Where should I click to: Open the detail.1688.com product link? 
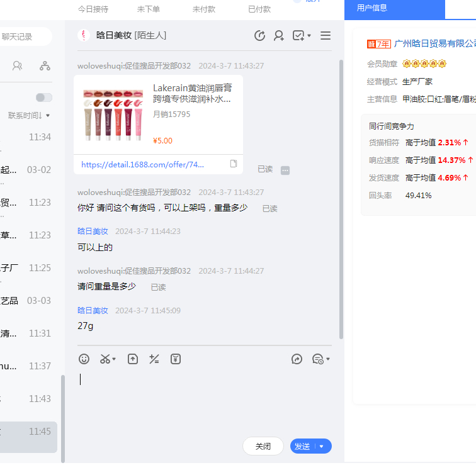[x=143, y=164]
